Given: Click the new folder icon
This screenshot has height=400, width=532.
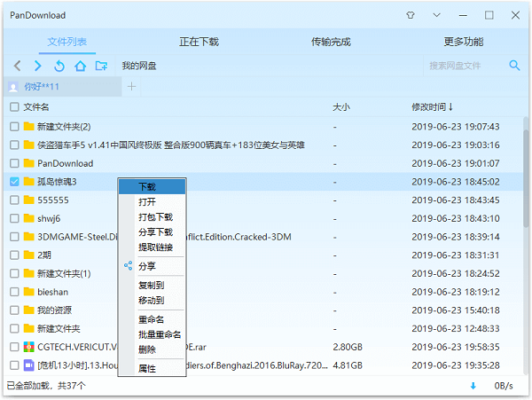Looking at the screenshot, I should pyautogui.click(x=102, y=66).
